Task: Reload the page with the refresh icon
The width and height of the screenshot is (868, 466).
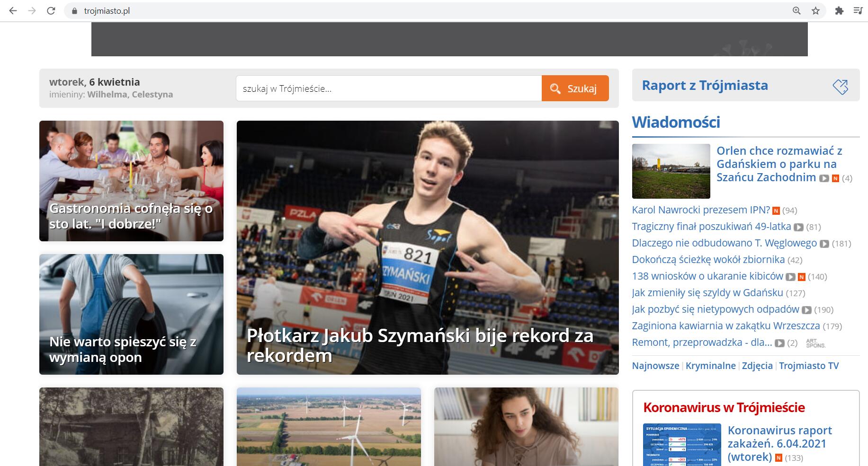Action: 51,10
